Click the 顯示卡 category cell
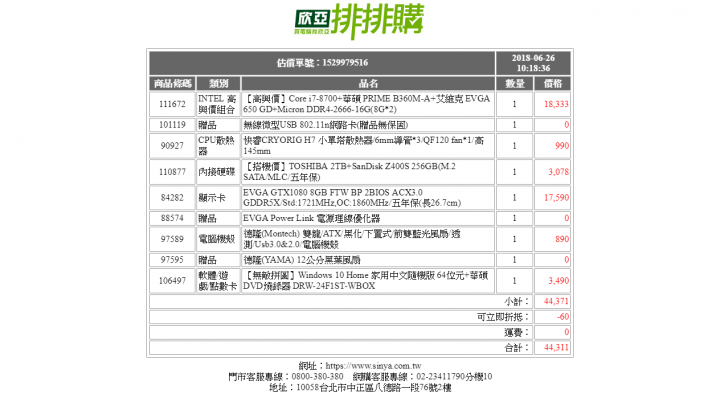720x393 pixels. [218, 198]
